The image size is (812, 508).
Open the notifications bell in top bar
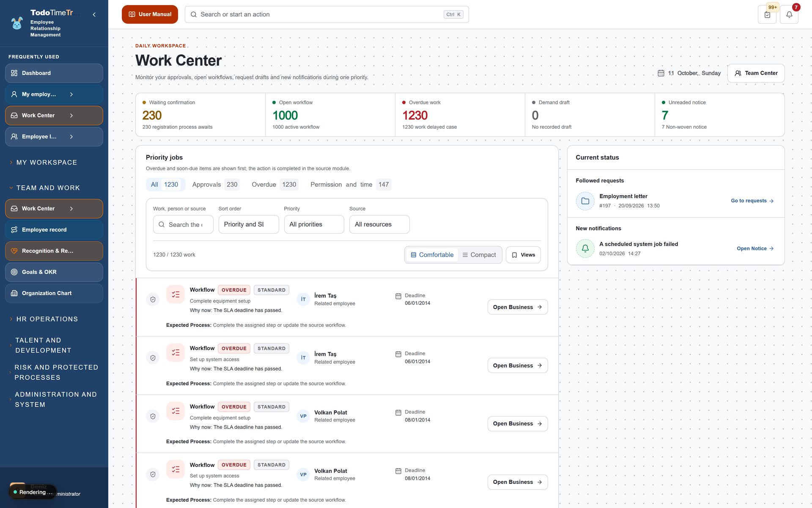point(789,14)
